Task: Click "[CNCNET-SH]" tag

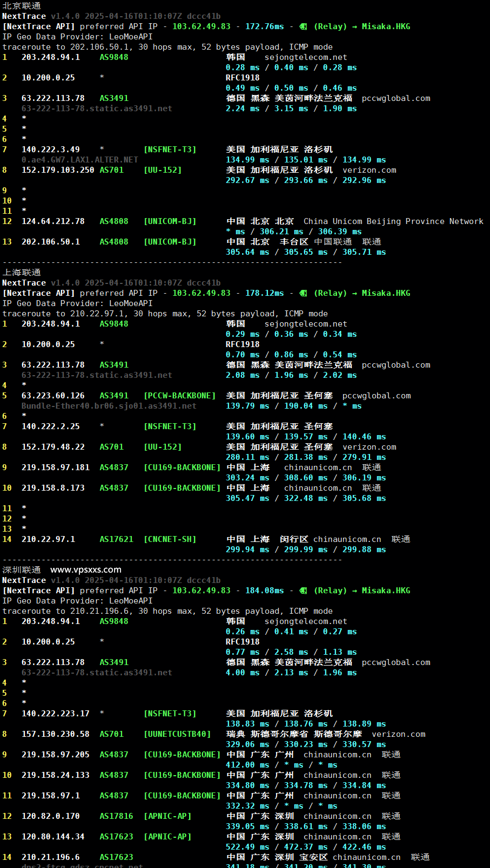Action: 170,539
